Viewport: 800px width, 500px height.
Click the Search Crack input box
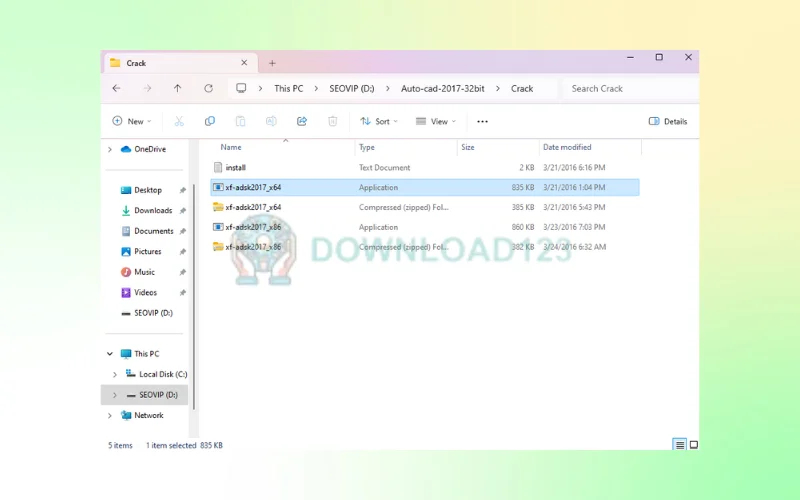click(x=628, y=88)
